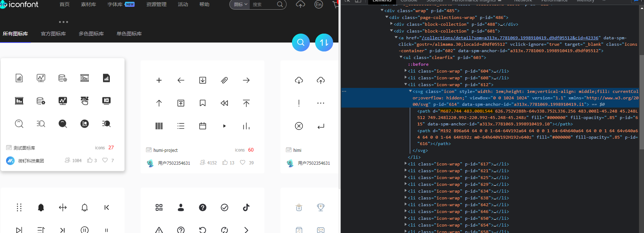Viewport: 644px width, 233px height.
Task: Switch language with the En icon
Action: click(x=319, y=4)
